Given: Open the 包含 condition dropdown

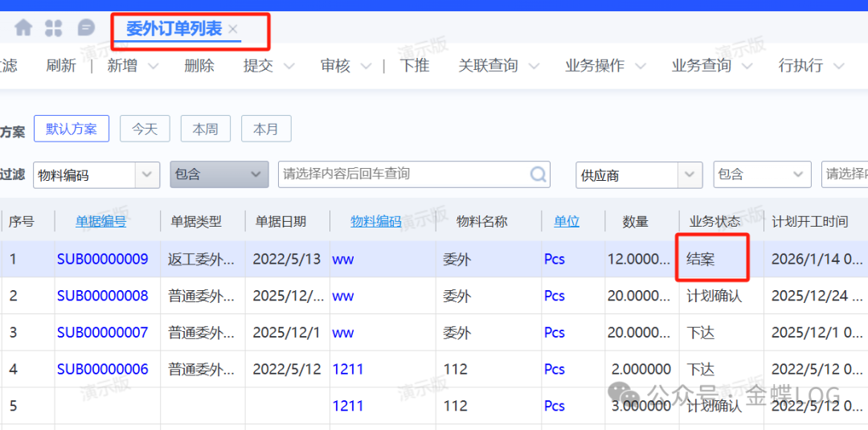Looking at the screenshot, I should (x=256, y=174).
